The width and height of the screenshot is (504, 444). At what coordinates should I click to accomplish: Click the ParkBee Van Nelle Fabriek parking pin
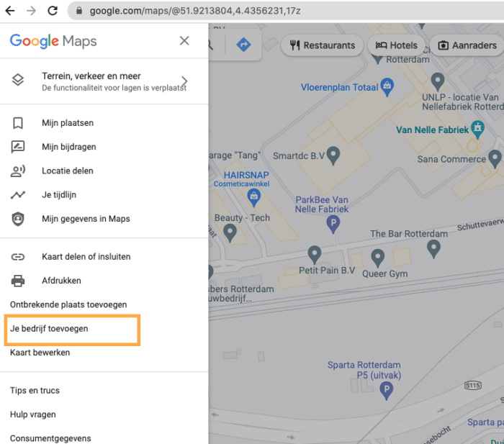coord(333,224)
